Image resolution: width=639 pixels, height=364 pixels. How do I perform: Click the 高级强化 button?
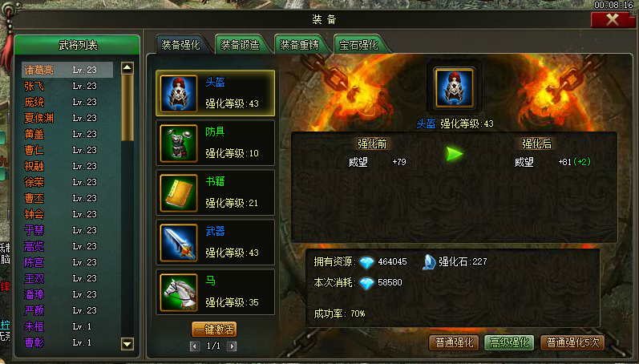[x=509, y=343]
